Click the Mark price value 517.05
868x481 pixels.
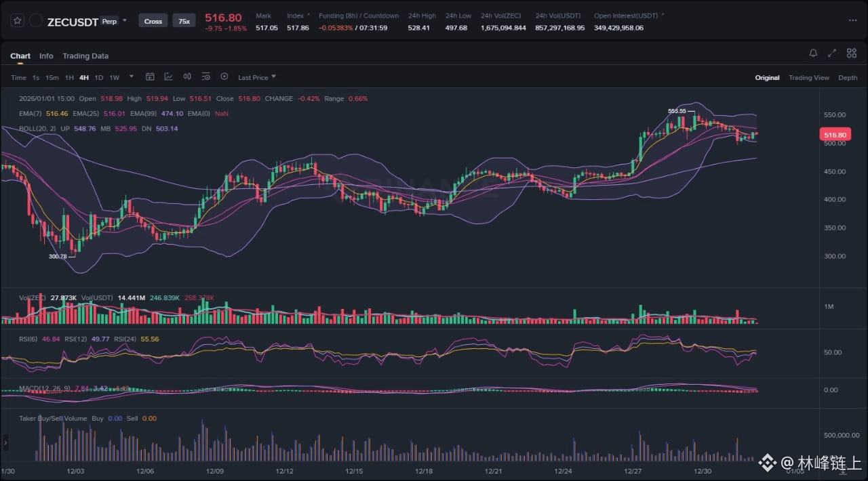267,28
